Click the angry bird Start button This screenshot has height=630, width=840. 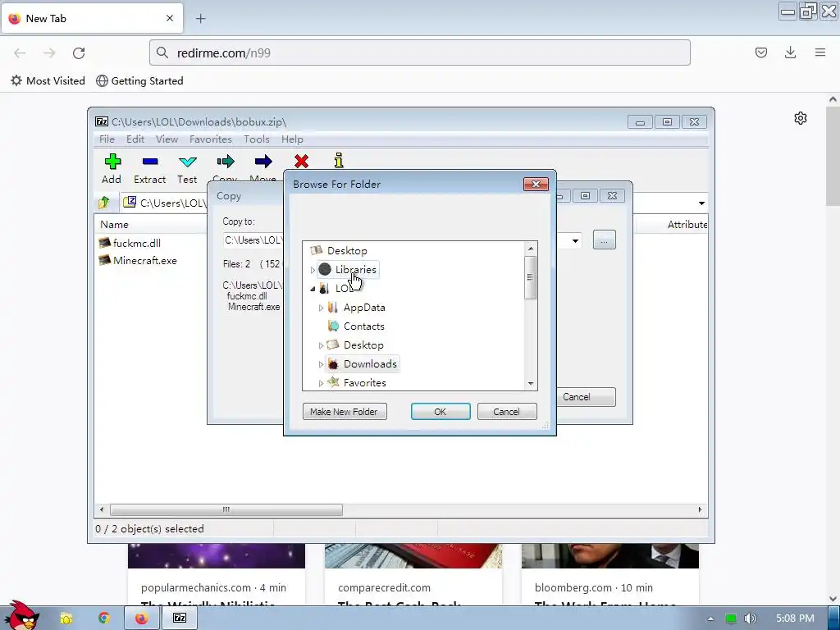point(21,615)
